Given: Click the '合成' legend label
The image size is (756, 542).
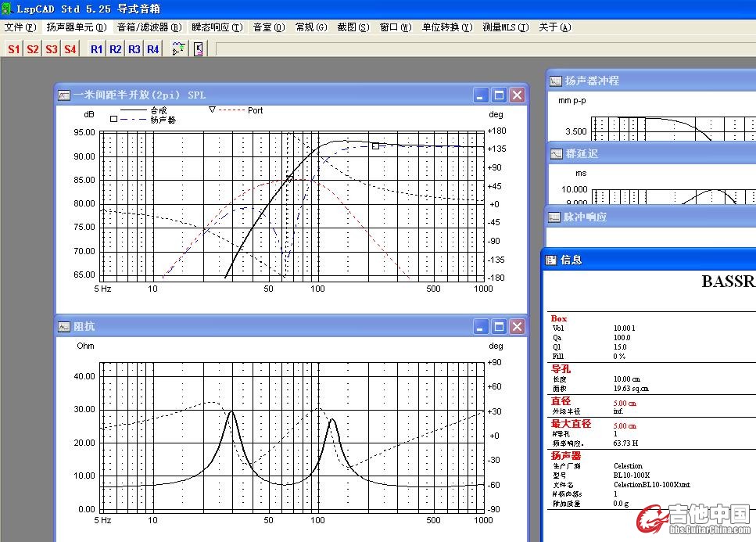Looking at the screenshot, I should pyautogui.click(x=159, y=111).
